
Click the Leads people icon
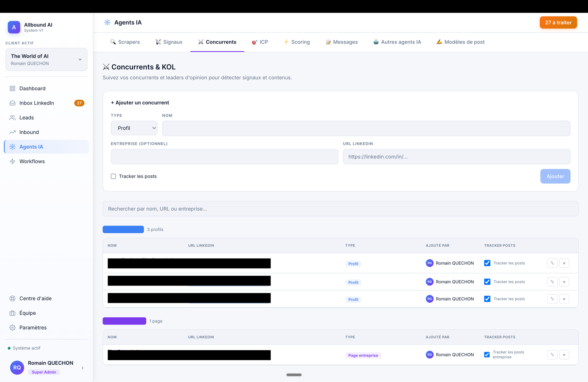point(12,118)
